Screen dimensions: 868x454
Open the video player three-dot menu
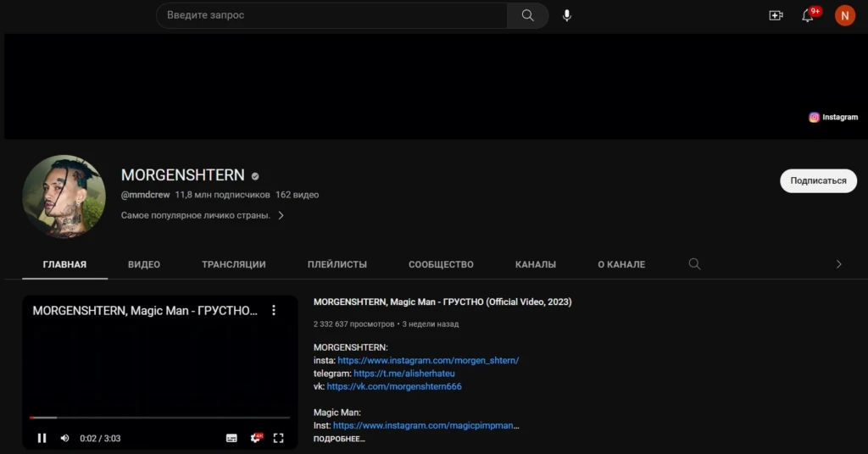point(274,310)
